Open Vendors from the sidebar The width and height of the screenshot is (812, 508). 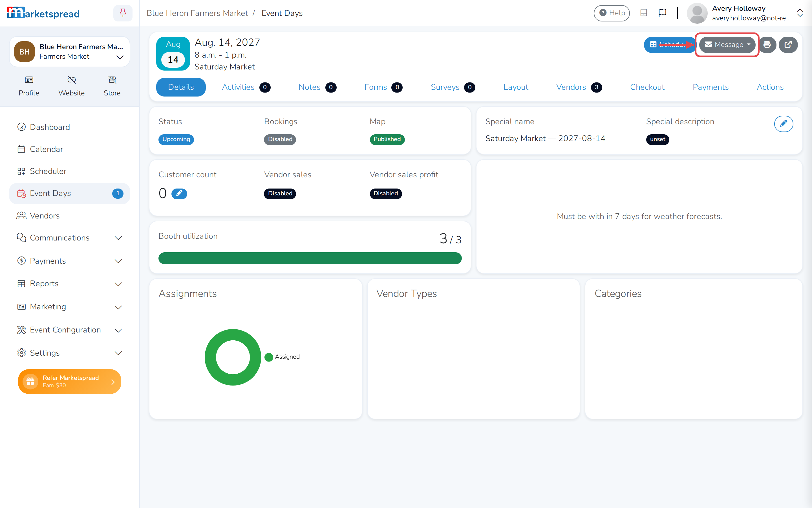pos(69,216)
